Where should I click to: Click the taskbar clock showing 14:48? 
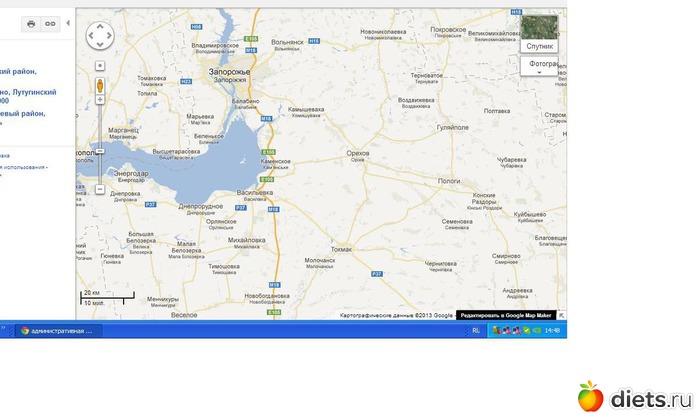click(x=552, y=329)
